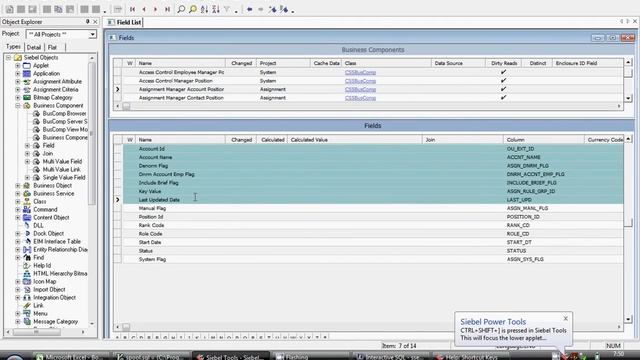Select Command icon in tree

click(27, 209)
